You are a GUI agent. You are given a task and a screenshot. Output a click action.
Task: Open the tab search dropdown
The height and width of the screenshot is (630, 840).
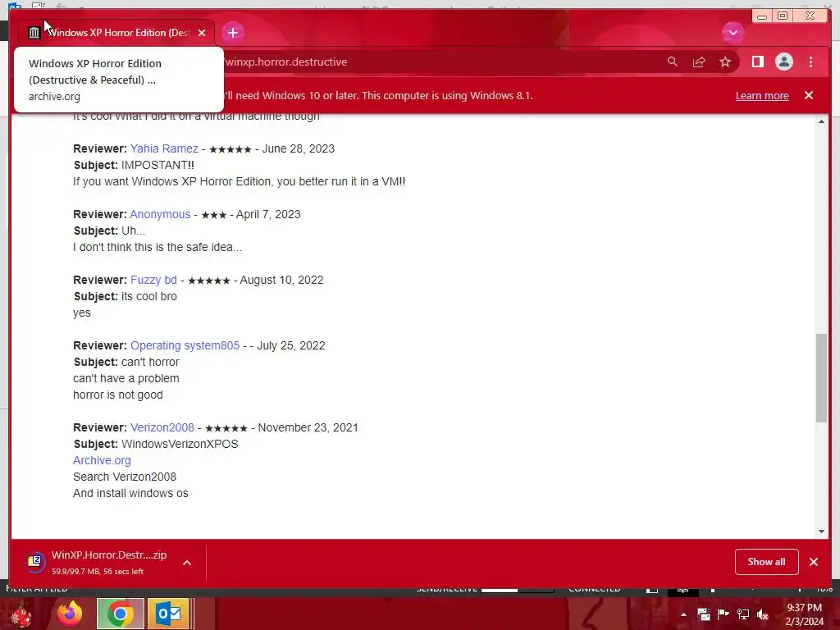coord(733,33)
